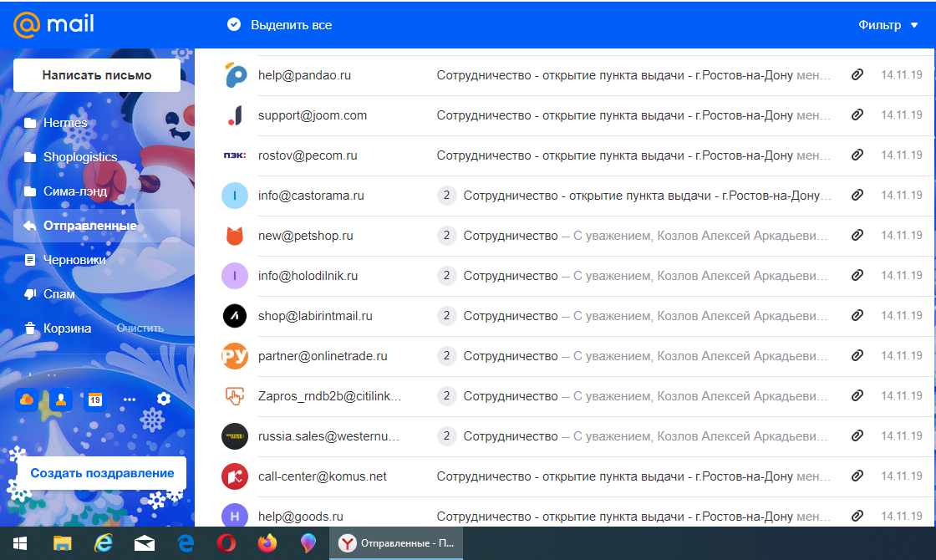Expand thread counter 2 in new@petshop.ru row
The width and height of the screenshot is (936, 560).
pyautogui.click(x=446, y=235)
